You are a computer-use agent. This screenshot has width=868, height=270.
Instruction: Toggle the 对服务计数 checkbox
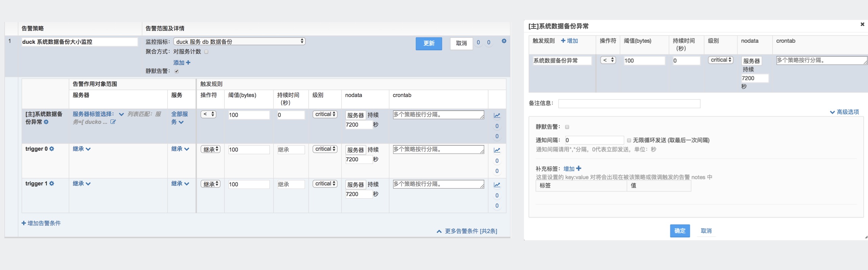coord(206,52)
